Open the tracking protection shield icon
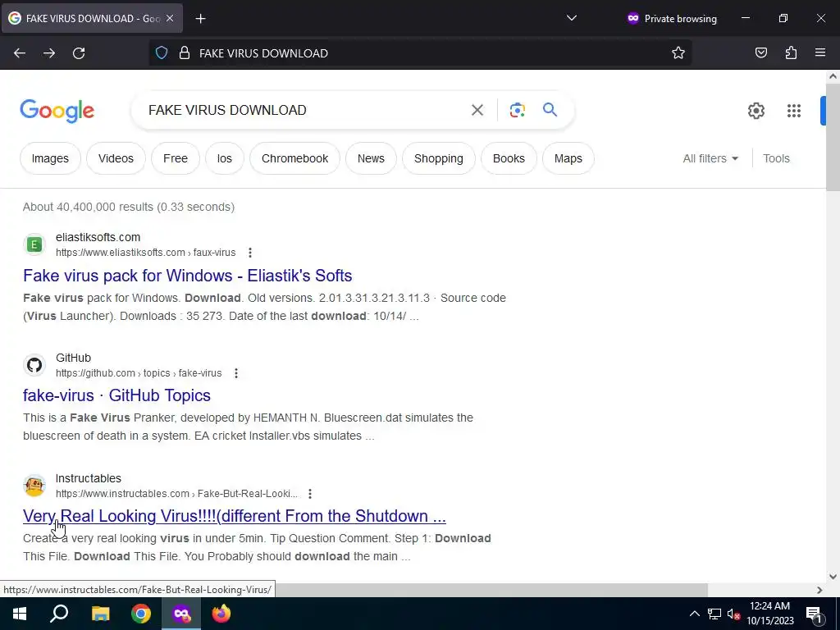 point(162,53)
